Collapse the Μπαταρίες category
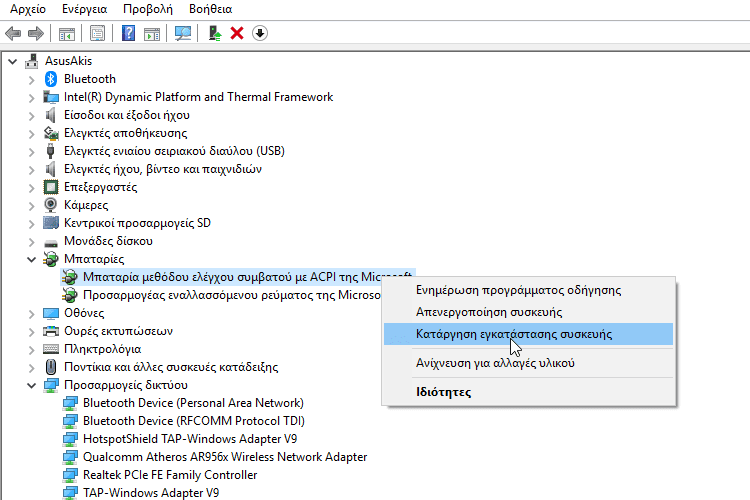This screenshot has height=500, width=750. 32,260
